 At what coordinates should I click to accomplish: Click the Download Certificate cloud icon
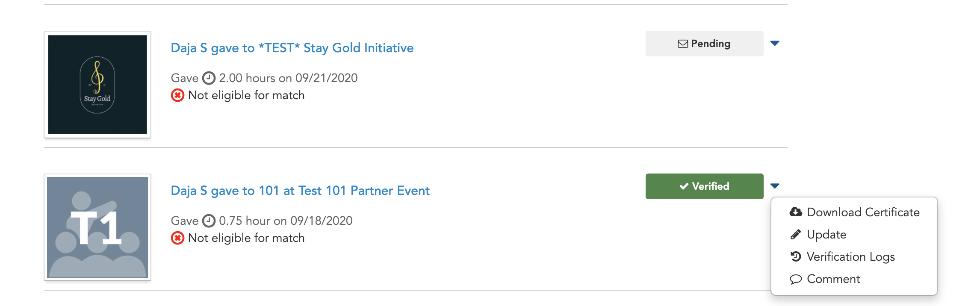pyautogui.click(x=796, y=212)
